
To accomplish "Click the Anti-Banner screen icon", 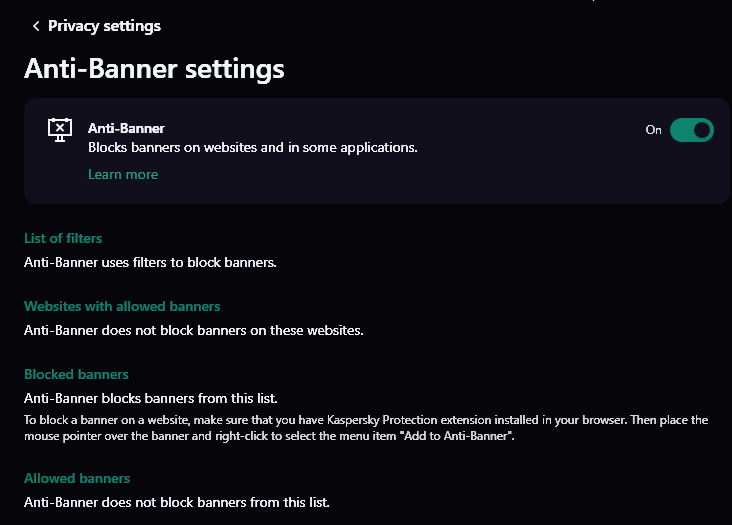I will [x=60, y=130].
